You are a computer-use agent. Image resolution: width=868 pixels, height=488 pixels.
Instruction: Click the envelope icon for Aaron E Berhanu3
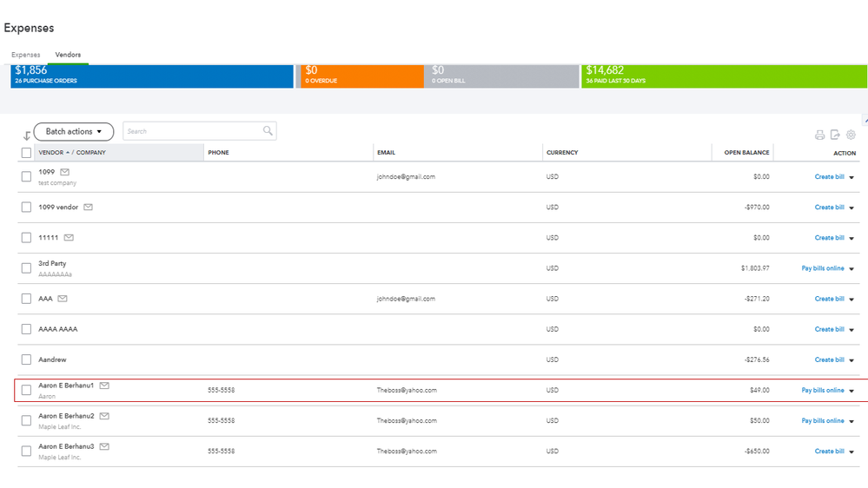[104, 446]
